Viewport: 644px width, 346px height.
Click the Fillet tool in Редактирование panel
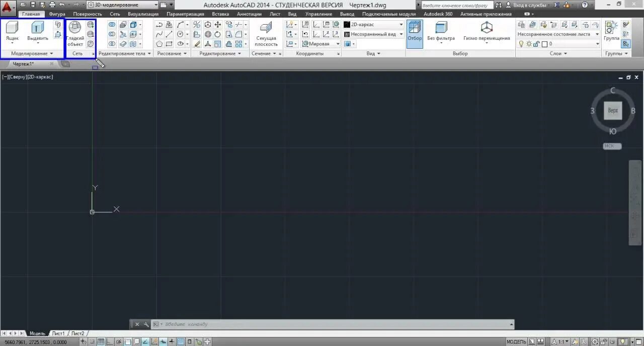[238, 34]
